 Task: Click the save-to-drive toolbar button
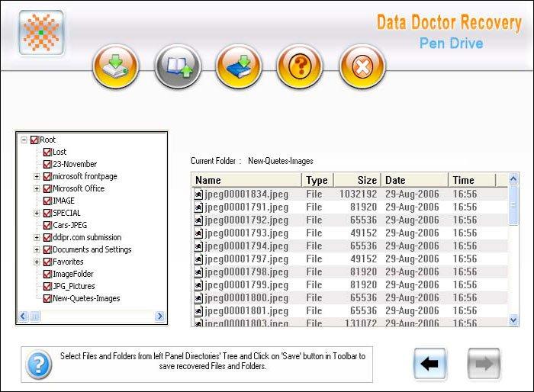pyautogui.click(x=116, y=66)
